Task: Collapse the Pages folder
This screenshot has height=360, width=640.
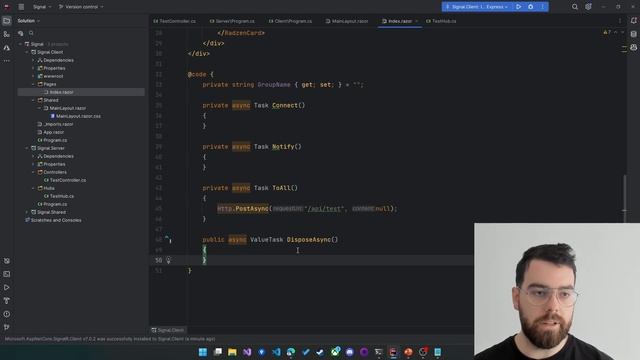Action: [33, 84]
